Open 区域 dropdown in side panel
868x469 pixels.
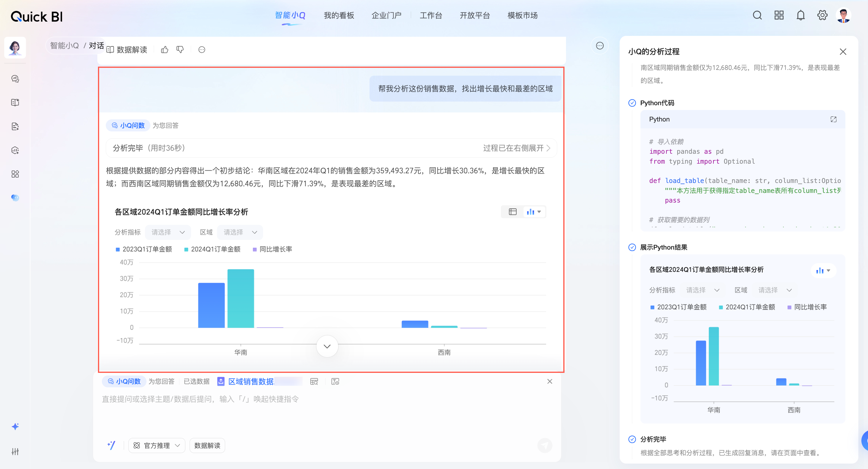[775, 290]
